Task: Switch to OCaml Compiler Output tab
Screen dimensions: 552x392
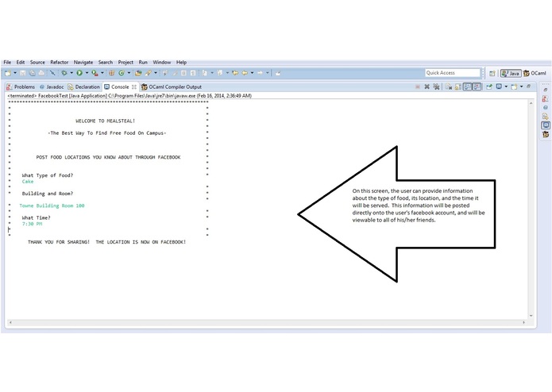Action: (x=172, y=86)
